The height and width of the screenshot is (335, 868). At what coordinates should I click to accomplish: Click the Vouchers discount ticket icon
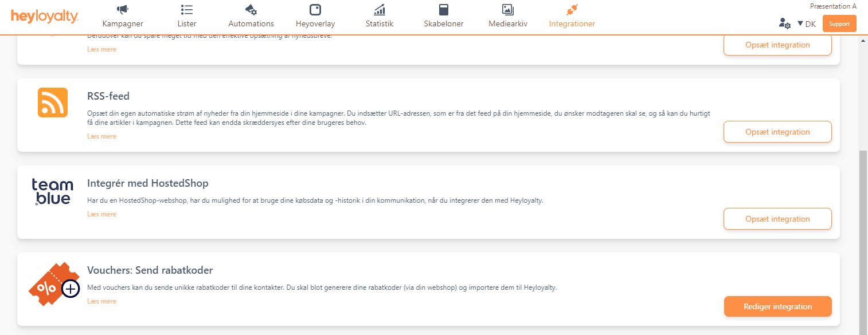pyautogui.click(x=54, y=284)
